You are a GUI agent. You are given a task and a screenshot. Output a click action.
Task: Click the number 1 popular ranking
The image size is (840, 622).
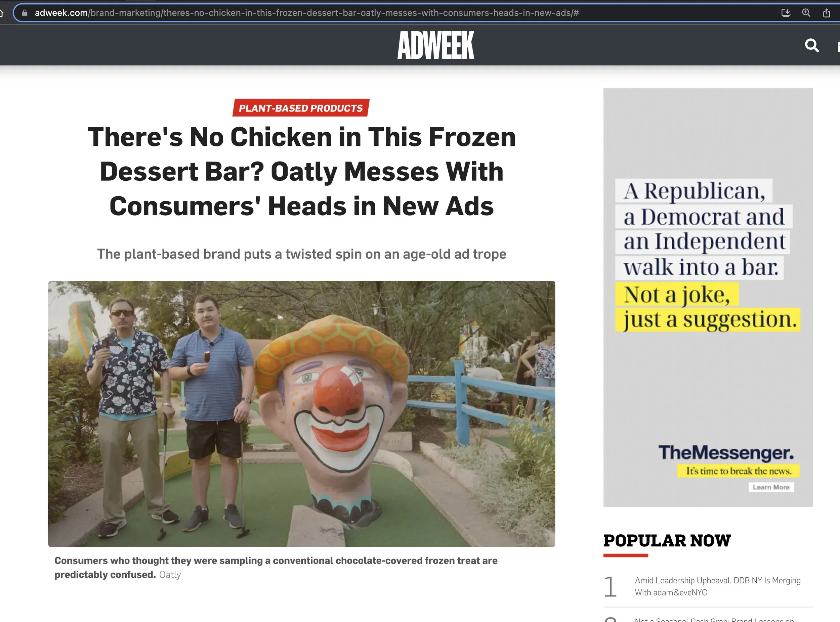610,587
